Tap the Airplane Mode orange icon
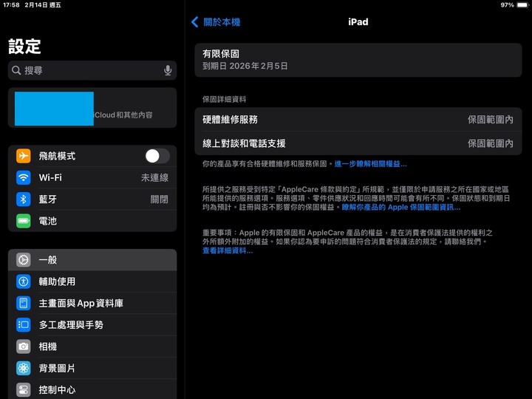This screenshot has height=399, width=532. point(24,156)
